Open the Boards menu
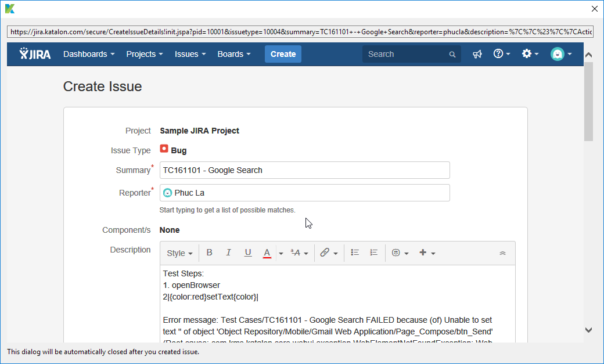 point(234,54)
